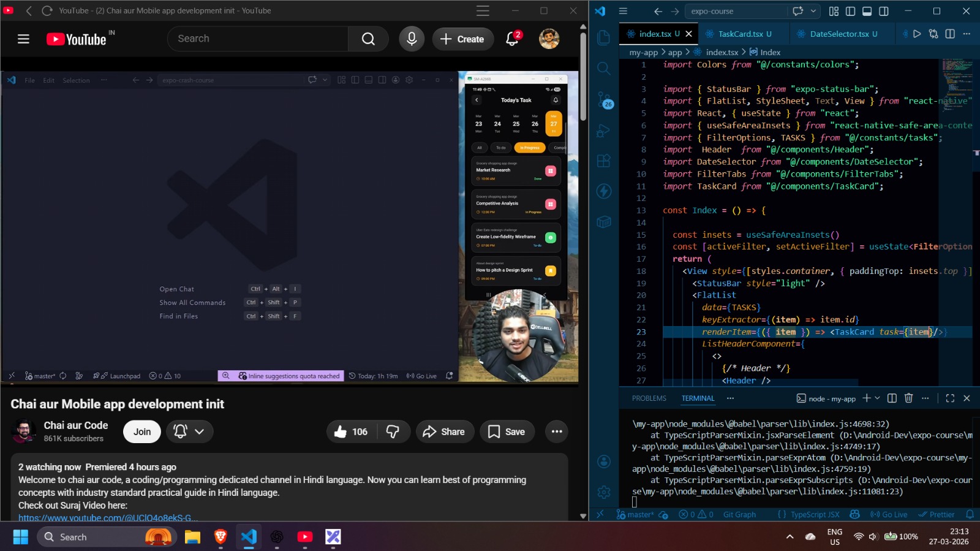Share the video using the Share button
This screenshot has height=551, width=980.
445,432
